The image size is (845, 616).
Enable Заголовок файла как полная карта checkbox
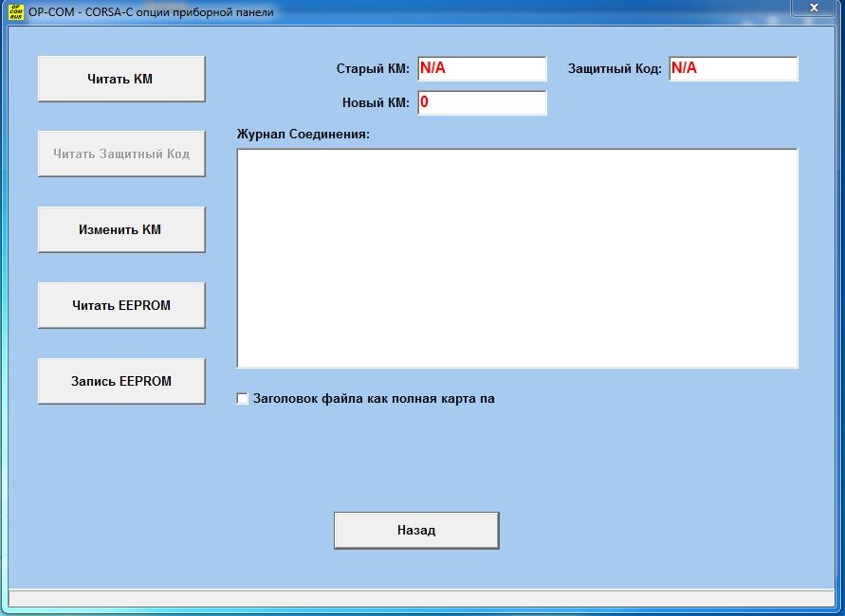pyautogui.click(x=243, y=399)
